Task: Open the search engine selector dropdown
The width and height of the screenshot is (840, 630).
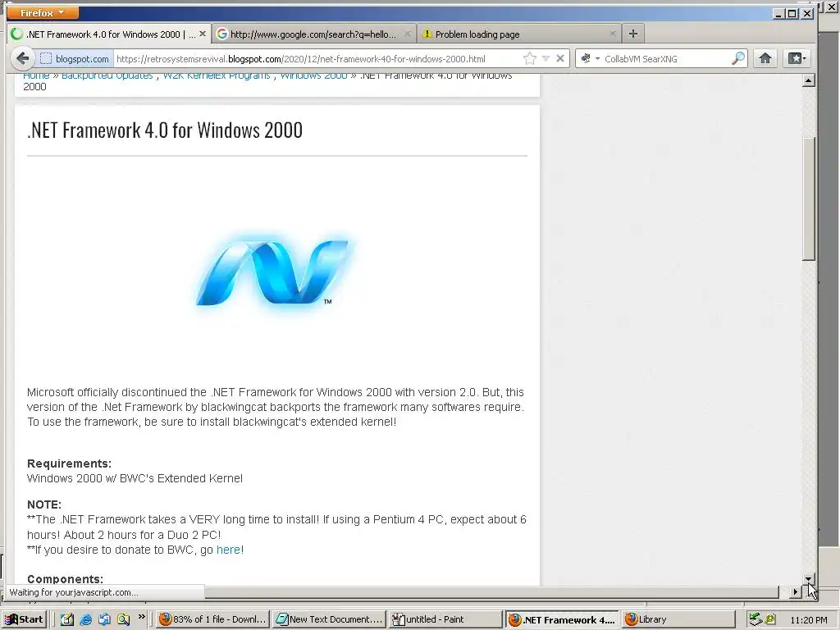Action: tap(590, 58)
